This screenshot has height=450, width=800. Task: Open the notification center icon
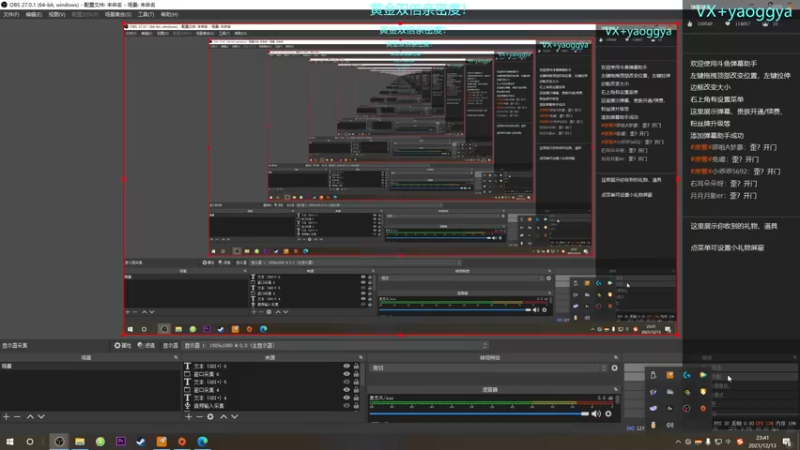(x=787, y=442)
